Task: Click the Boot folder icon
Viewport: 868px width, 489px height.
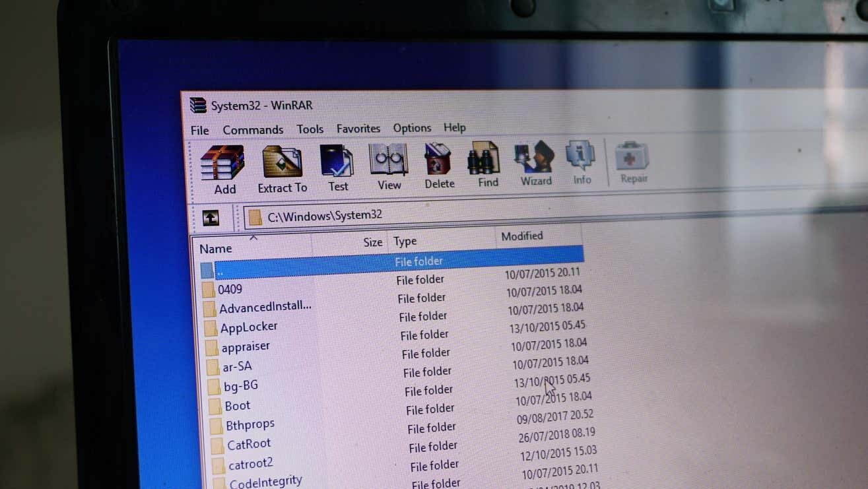Action: coord(215,407)
